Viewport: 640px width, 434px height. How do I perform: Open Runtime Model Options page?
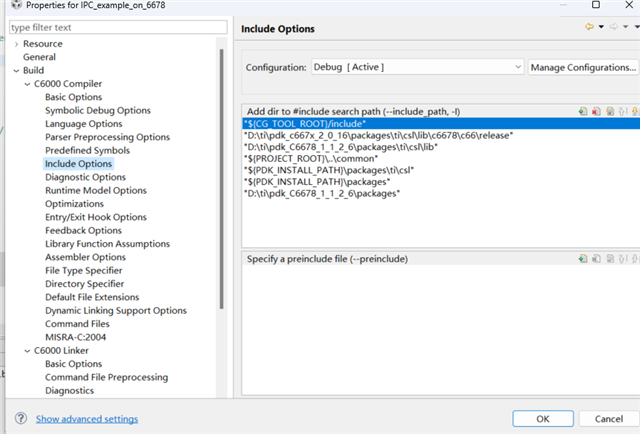point(96,190)
